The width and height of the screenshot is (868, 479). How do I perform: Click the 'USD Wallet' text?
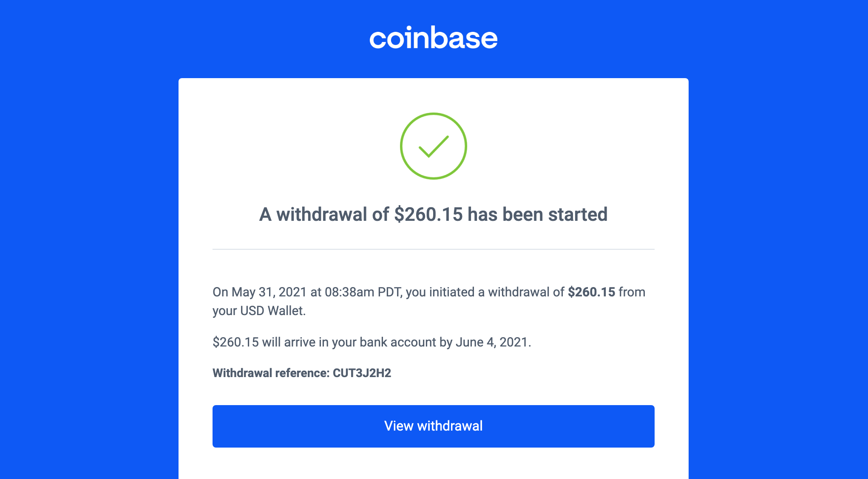272,311
